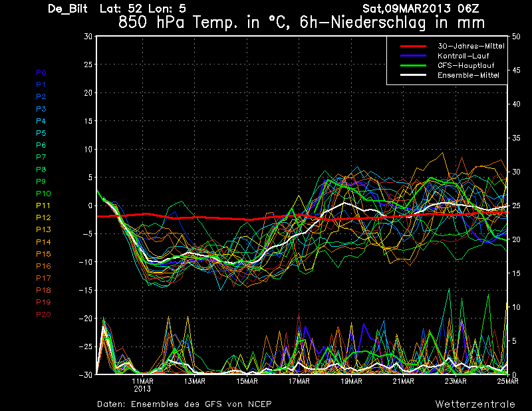This screenshot has height=411, width=532.
Task: Click the 30-Jahres-Mittel legend text
Action: (x=471, y=46)
